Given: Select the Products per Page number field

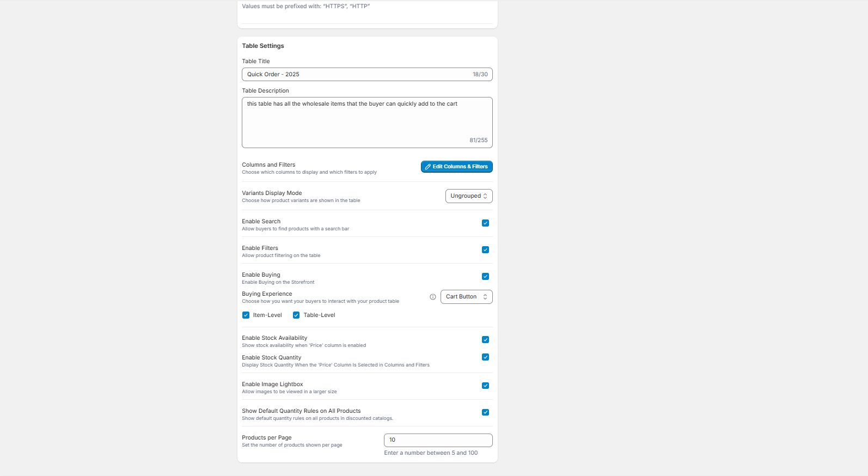Looking at the screenshot, I should (438, 440).
